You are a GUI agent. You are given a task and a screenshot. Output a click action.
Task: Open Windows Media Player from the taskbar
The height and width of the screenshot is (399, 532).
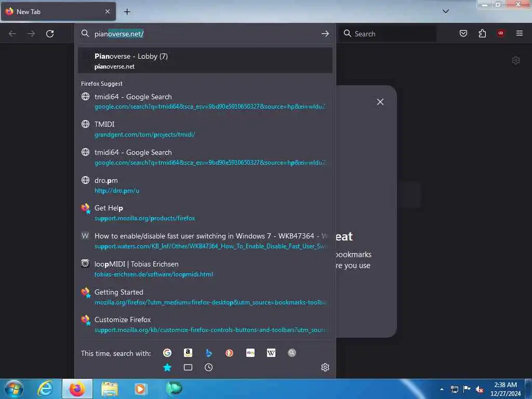(140, 389)
